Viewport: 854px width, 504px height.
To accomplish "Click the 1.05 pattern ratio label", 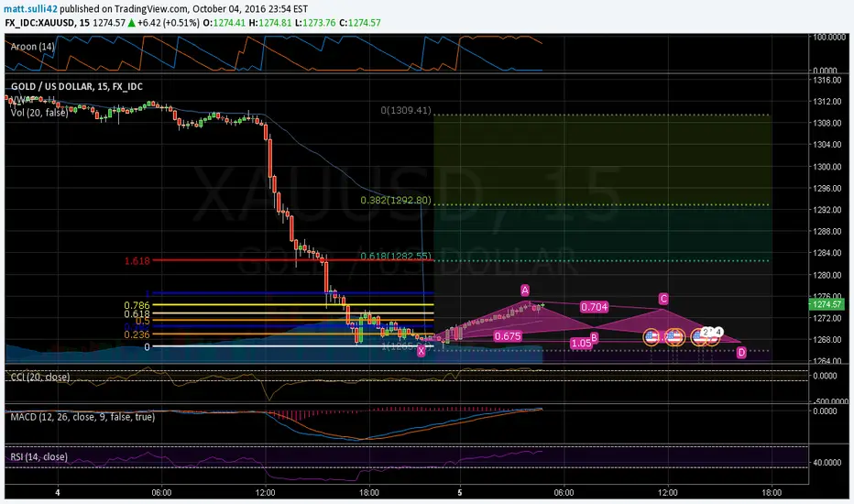I will (581, 344).
